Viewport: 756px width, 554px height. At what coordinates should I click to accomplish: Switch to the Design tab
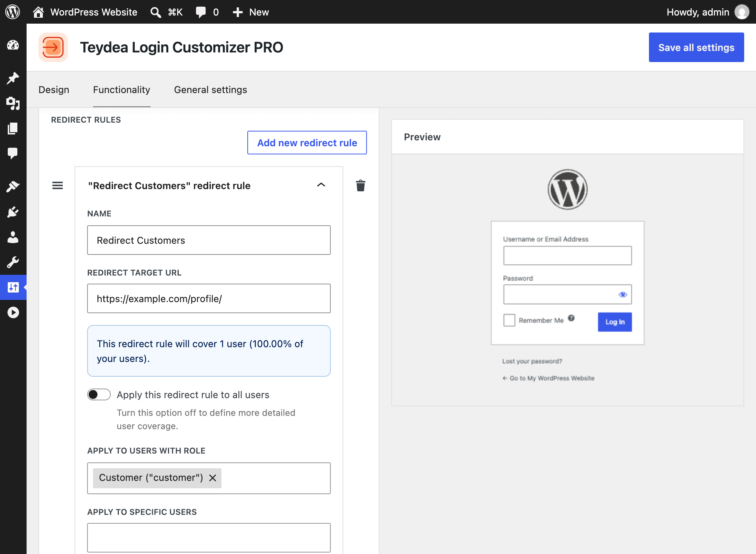click(54, 90)
